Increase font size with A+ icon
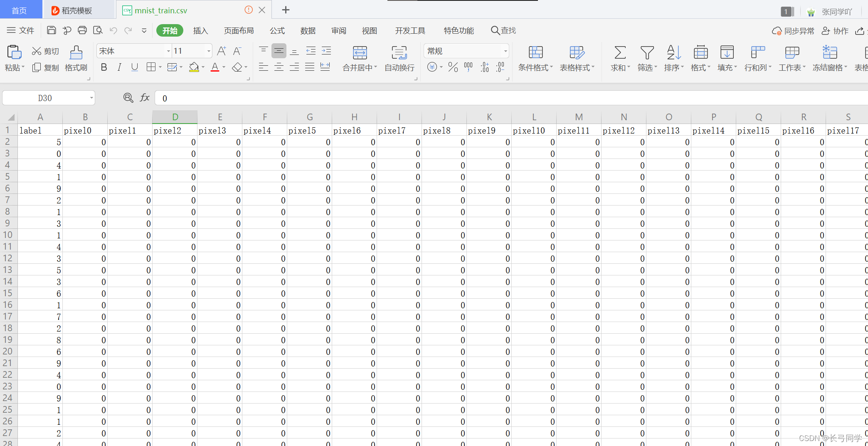The width and height of the screenshot is (868, 446). click(222, 51)
